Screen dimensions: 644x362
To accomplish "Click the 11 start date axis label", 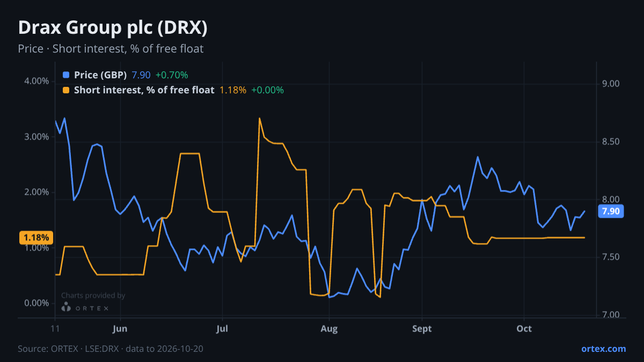I will [55, 328].
